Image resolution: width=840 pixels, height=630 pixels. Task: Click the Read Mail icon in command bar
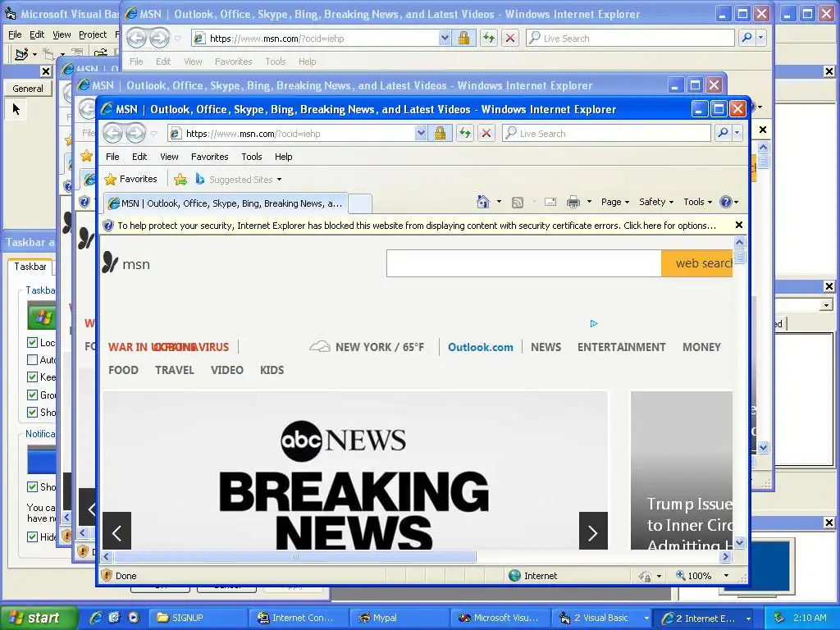pyautogui.click(x=550, y=202)
